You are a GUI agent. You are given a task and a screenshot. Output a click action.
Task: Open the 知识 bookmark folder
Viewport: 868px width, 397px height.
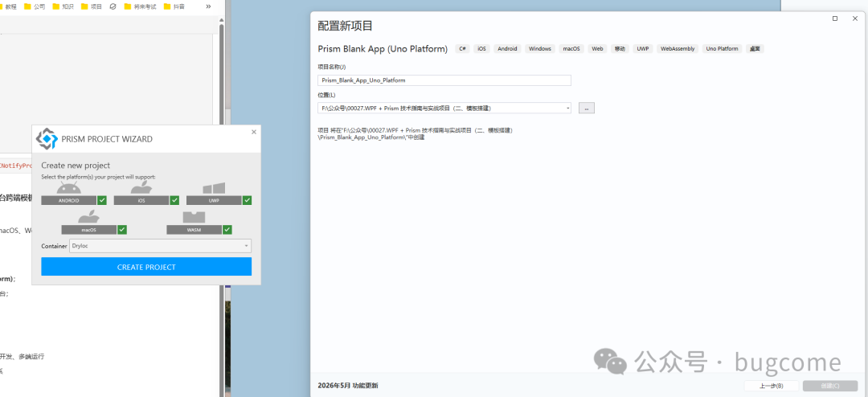point(63,6)
